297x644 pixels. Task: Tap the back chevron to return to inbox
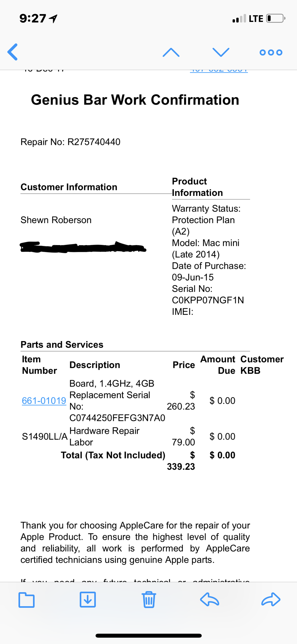(13, 52)
